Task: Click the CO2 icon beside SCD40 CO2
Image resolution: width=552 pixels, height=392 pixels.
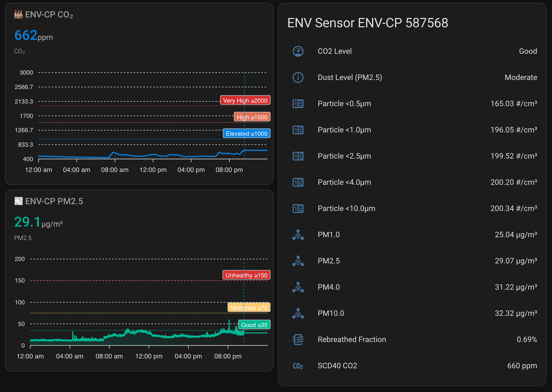Action: click(x=298, y=366)
